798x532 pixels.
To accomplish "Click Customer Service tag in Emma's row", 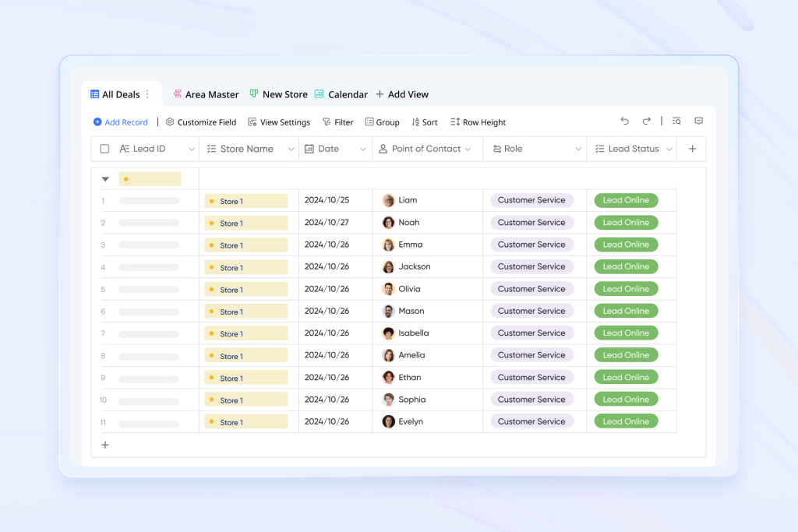I will coord(531,245).
